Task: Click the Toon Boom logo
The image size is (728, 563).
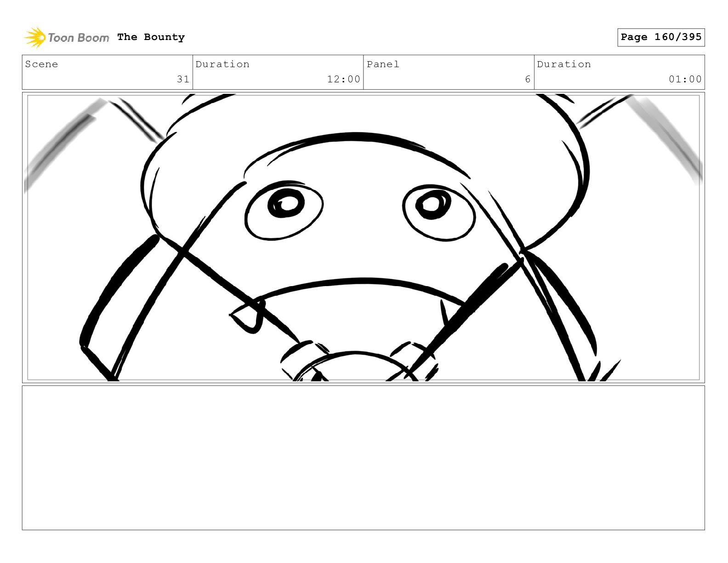Action: point(67,37)
